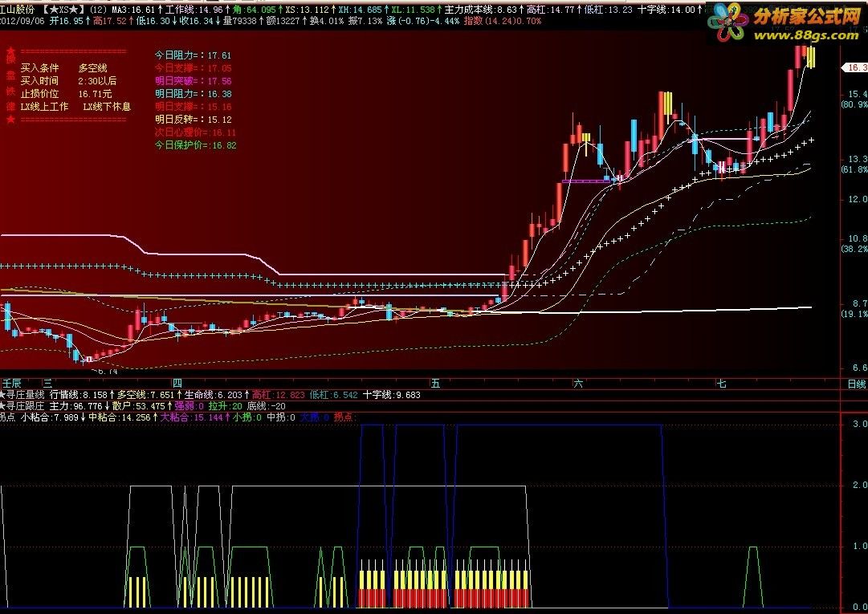
Task: Click the 七 month marker
Action: (721, 384)
